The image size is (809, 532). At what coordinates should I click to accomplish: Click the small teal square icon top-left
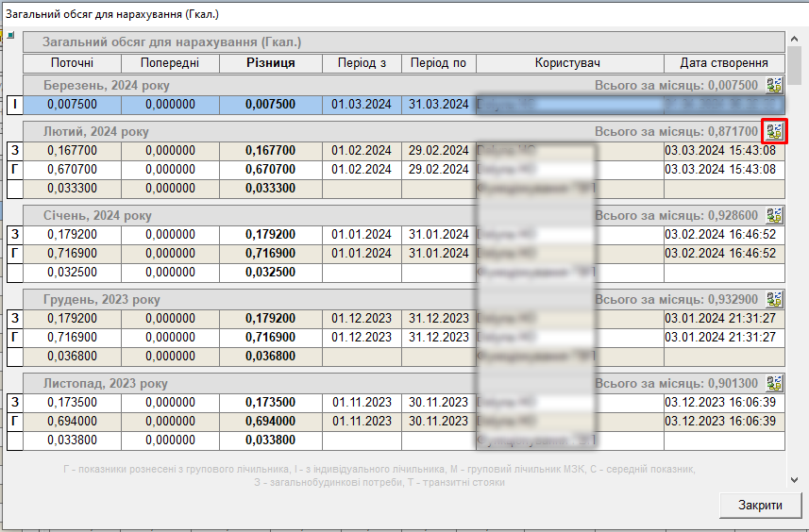(11, 36)
